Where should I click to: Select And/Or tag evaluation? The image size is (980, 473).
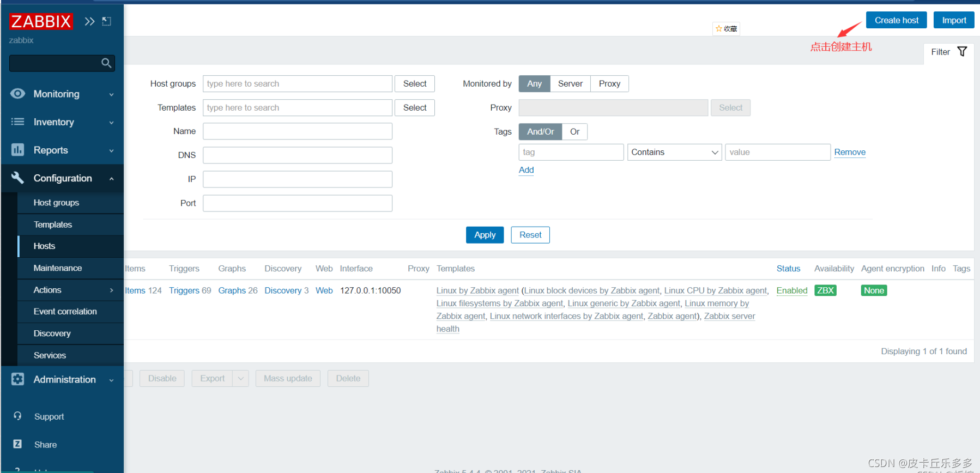coord(540,131)
